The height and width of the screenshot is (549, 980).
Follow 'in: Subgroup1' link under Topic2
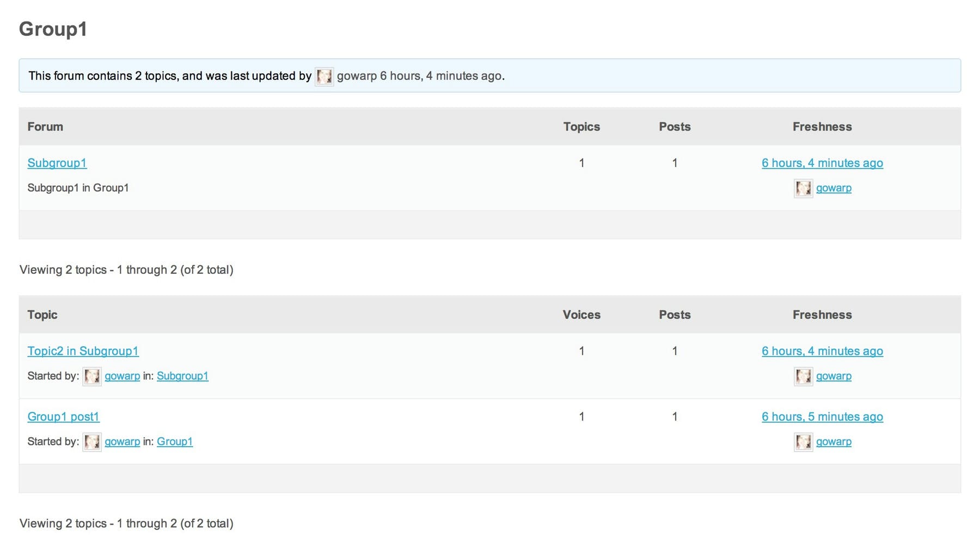(x=182, y=377)
